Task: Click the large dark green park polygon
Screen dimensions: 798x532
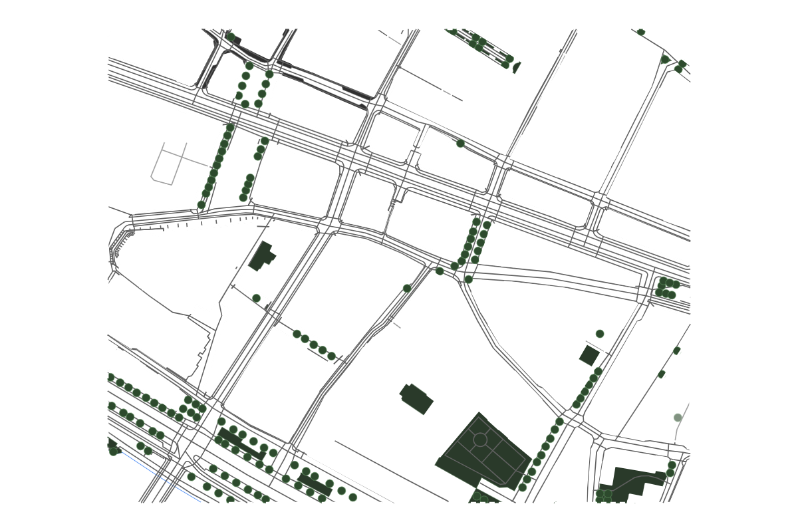Action: pyautogui.click(x=484, y=452)
